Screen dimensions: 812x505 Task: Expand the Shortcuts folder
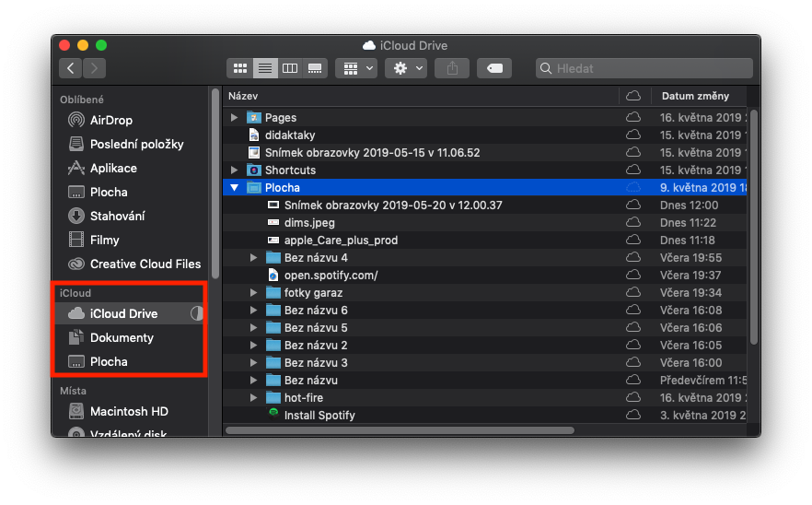(234, 170)
